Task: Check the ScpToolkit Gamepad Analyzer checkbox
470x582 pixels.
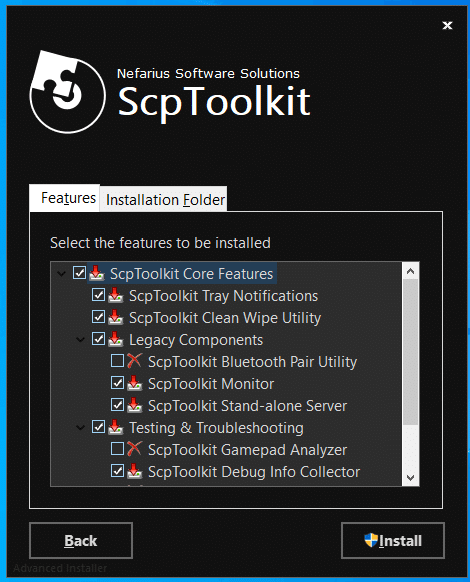Action: (x=117, y=449)
